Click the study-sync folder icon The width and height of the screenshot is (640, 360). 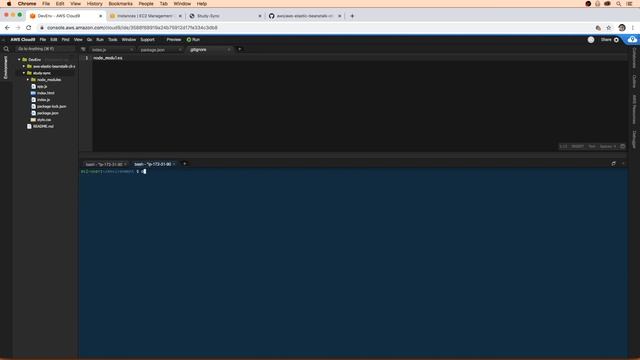click(29, 73)
